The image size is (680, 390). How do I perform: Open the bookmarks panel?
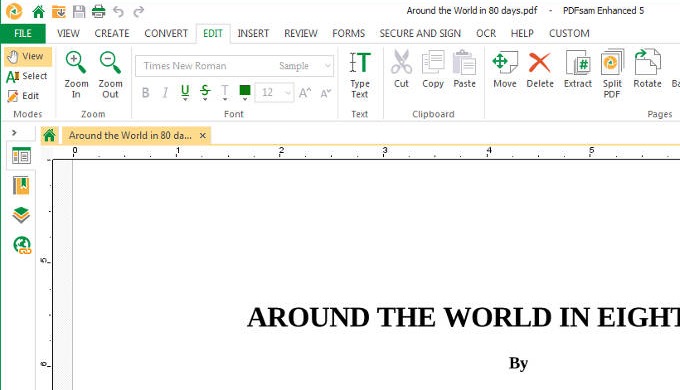(21, 186)
